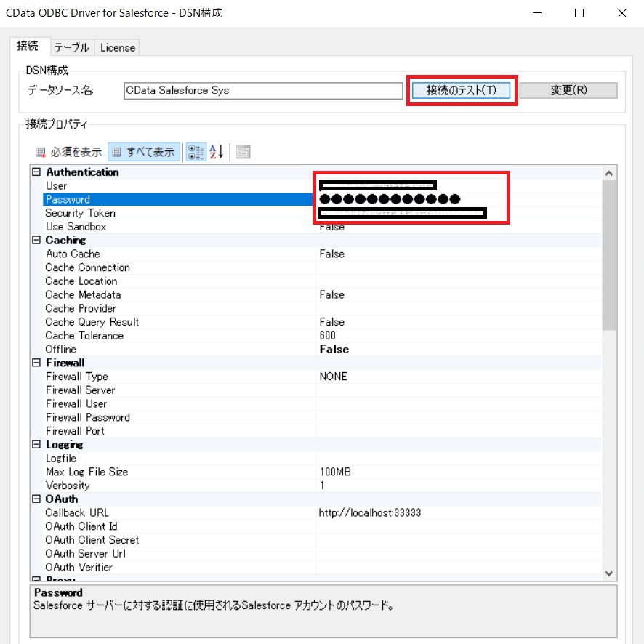The height and width of the screenshot is (644, 644).
Task: Click inside the データソース名 input field
Action: pos(262,90)
